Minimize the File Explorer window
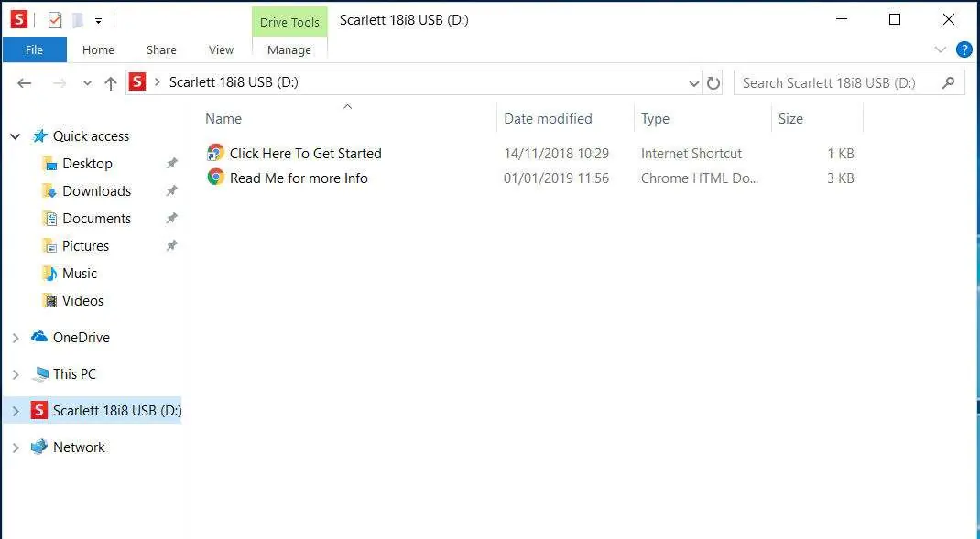This screenshot has width=980, height=539. coord(842,19)
